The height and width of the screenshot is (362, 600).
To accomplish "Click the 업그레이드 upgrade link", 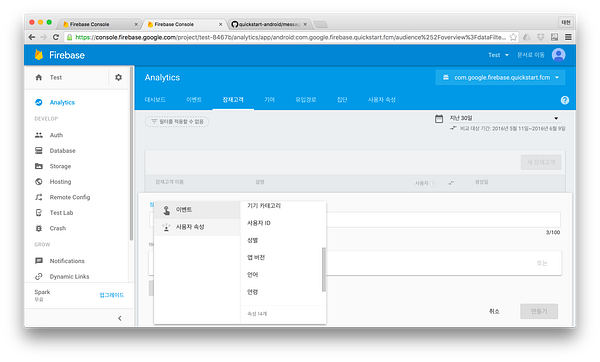I will coord(111,295).
